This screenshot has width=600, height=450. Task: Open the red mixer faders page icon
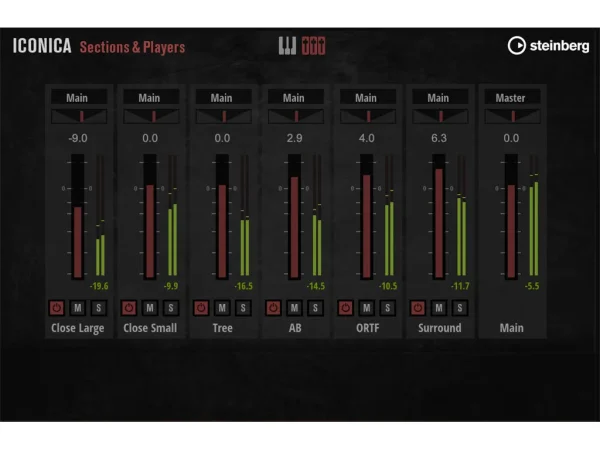(313, 45)
